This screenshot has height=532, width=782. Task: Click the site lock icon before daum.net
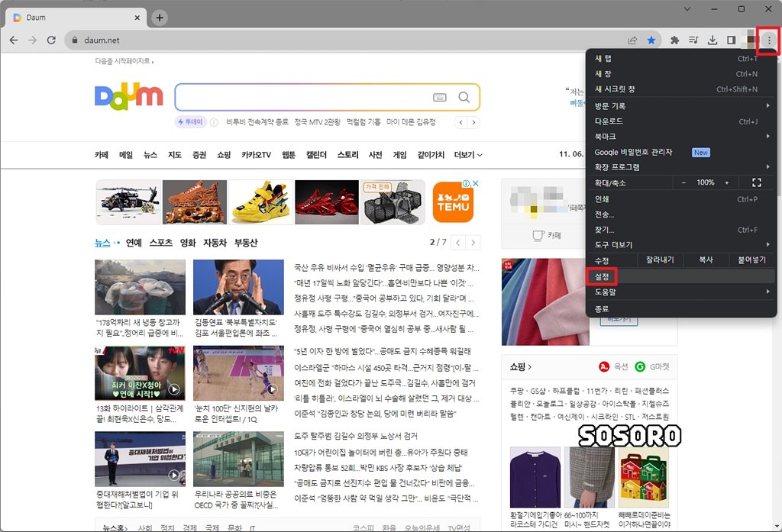[75, 40]
